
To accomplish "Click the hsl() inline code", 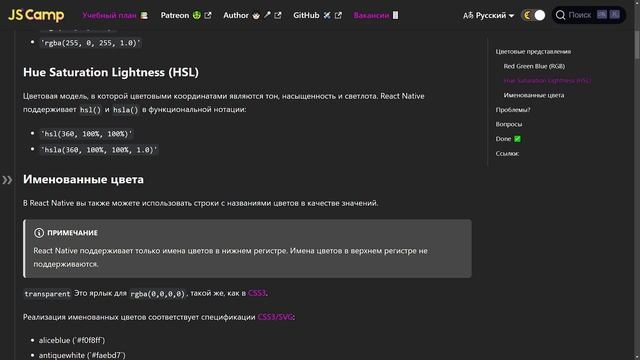I will click(x=90, y=110).
